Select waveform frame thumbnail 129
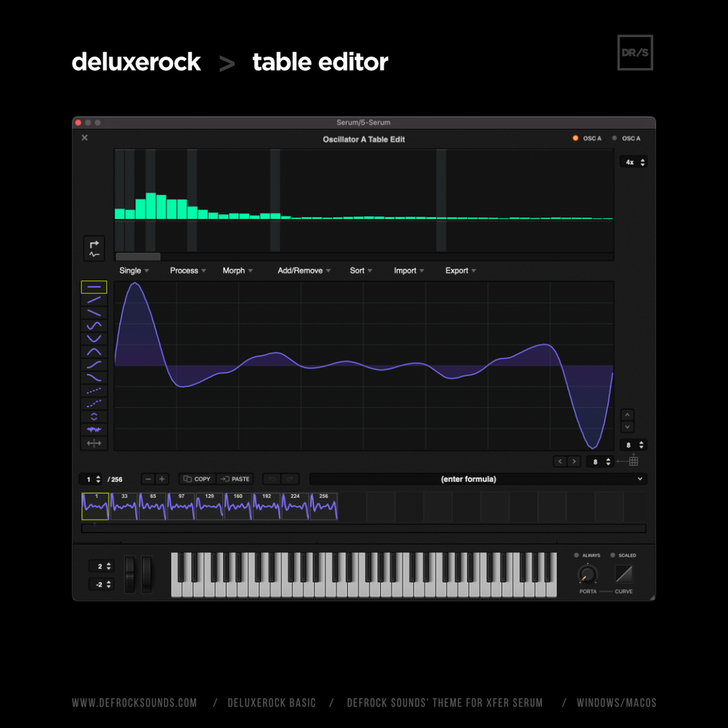This screenshot has height=728, width=728. pyautogui.click(x=209, y=506)
